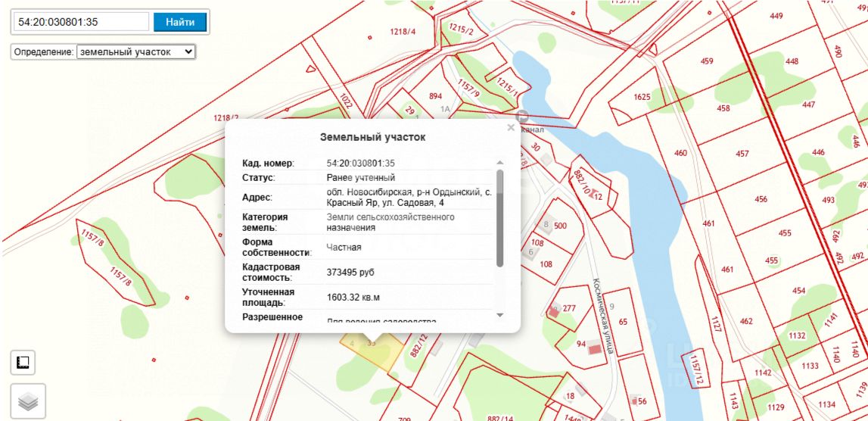Click the канал map marker icon

[521, 117]
